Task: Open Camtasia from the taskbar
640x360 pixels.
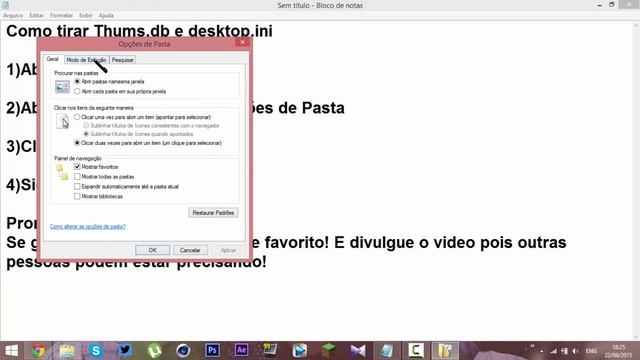Action: pyautogui.click(x=416, y=351)
